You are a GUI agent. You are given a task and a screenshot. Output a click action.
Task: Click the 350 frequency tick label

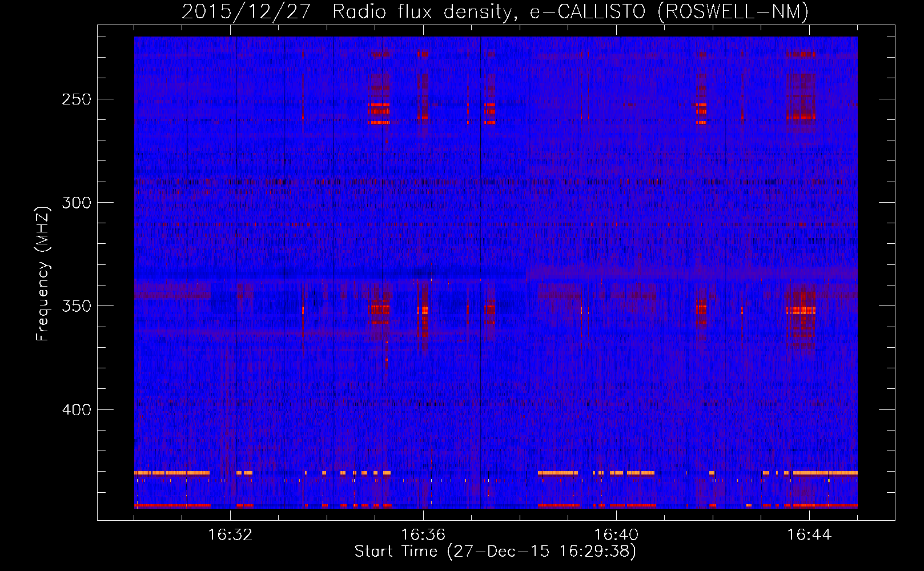pos(77,306)
